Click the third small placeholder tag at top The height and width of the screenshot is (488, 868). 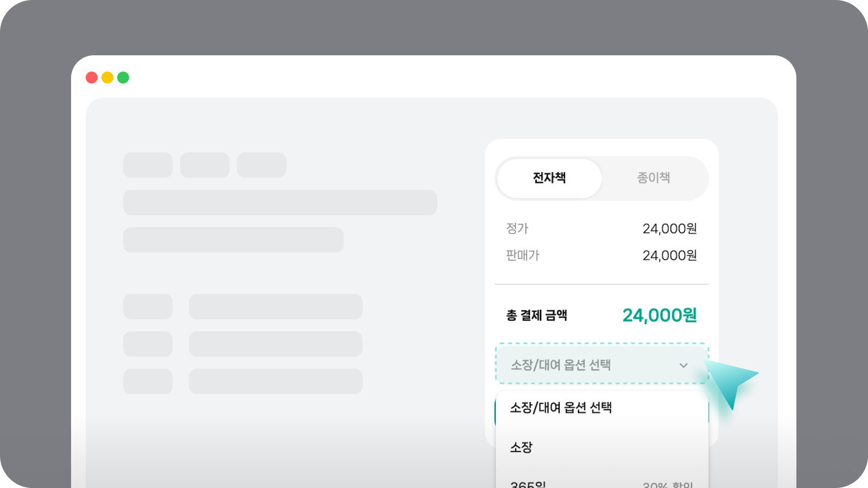click(x=261, y=165)
